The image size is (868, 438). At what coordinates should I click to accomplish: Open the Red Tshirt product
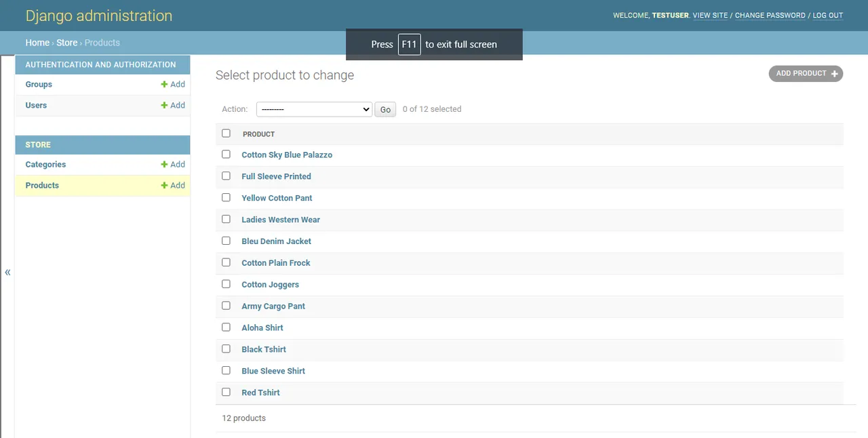260,393
